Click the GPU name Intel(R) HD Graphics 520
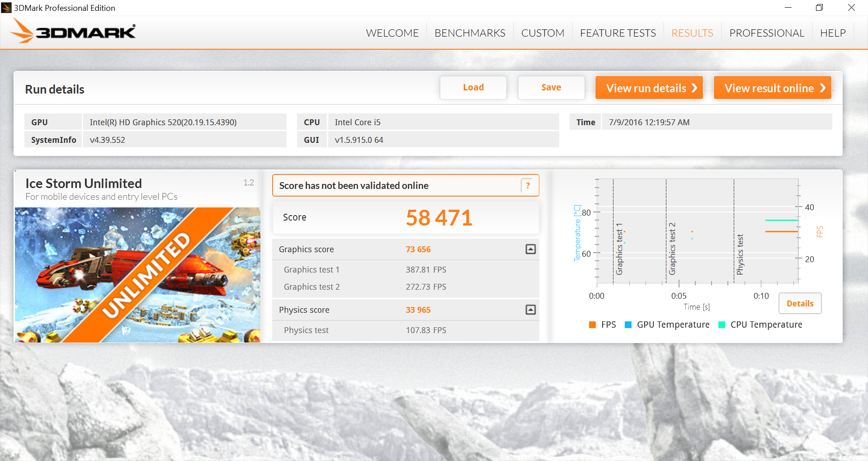Screen dimensions: 868x461 pos(163,122)
